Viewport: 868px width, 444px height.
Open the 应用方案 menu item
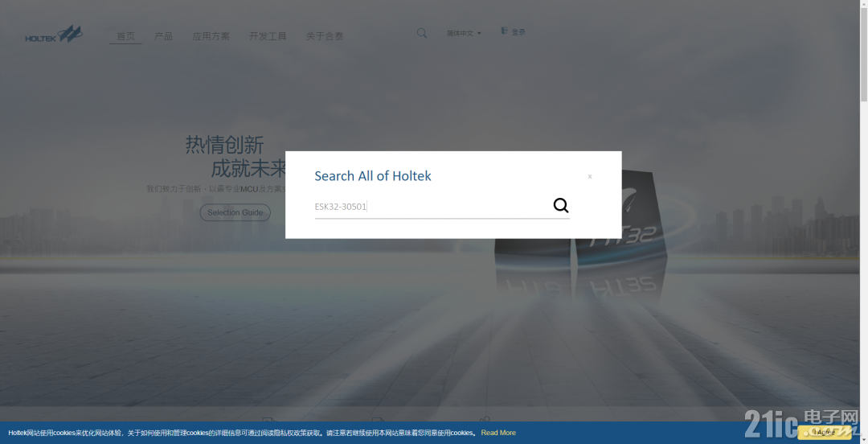211,36
